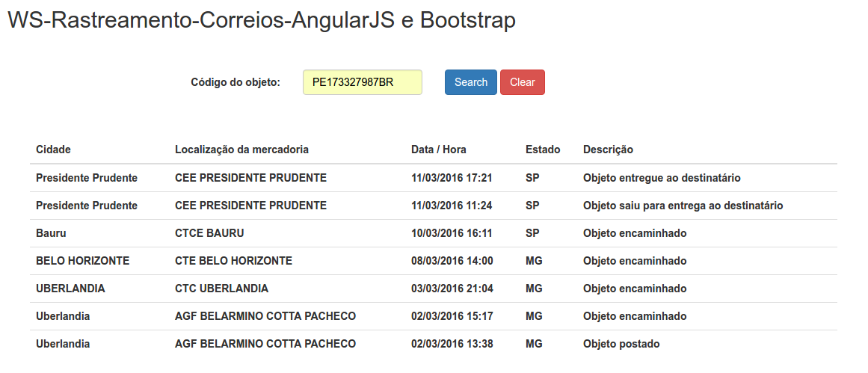Click MG state in the 15:17 row
This screenshot has width=868, height=373.
[x=534, y=316]
